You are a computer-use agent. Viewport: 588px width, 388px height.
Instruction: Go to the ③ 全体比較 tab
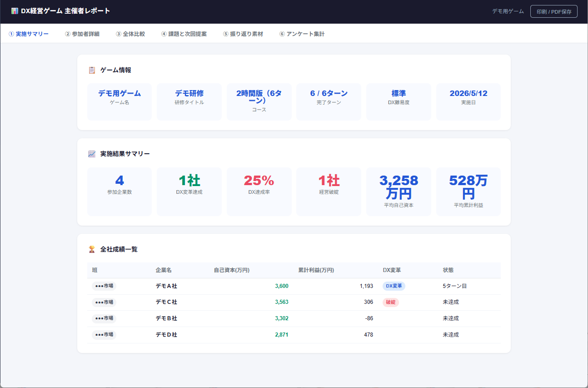pos(130,34)
